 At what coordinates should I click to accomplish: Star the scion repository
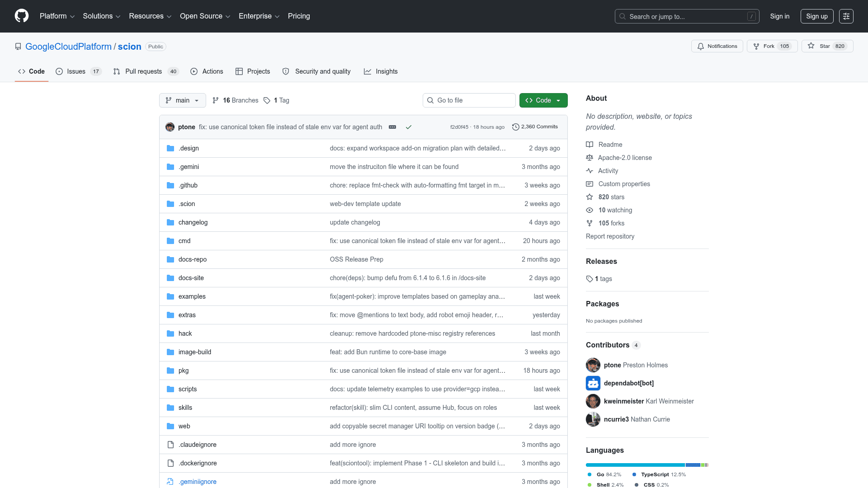point(827,46)
